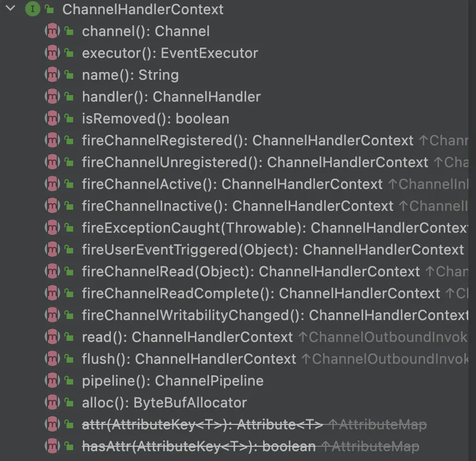The height and width of the screenshot is (461, 476).
Task: Click the method icon beside pipeline(): ChannelPipeline
Action: click(x=52, y=381)
